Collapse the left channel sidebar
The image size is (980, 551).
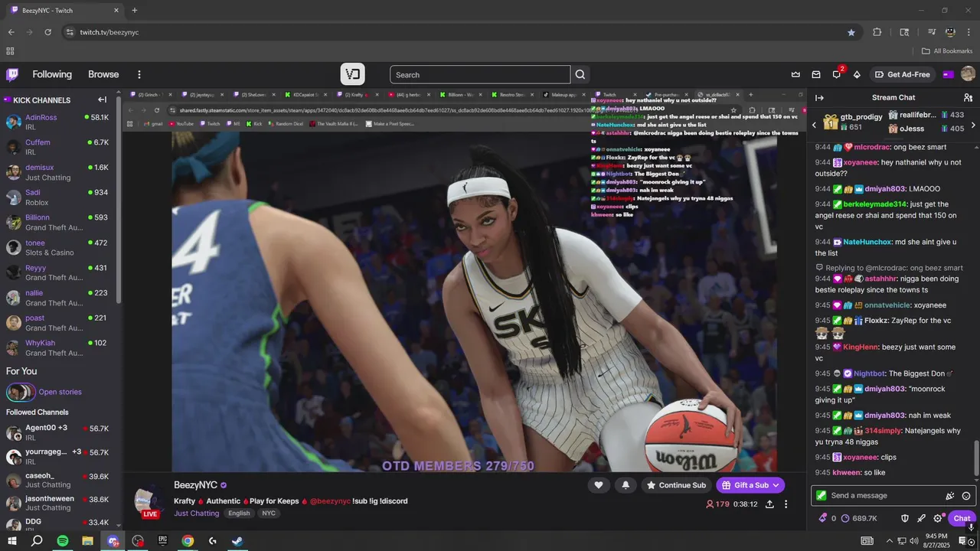click(x=102, y=99)
